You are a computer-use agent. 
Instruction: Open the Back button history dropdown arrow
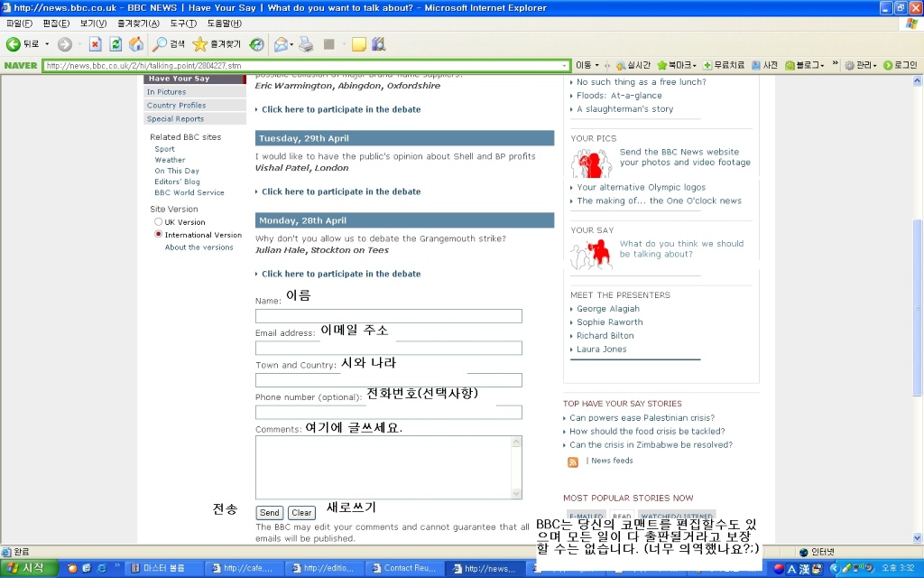click(47, 44)
